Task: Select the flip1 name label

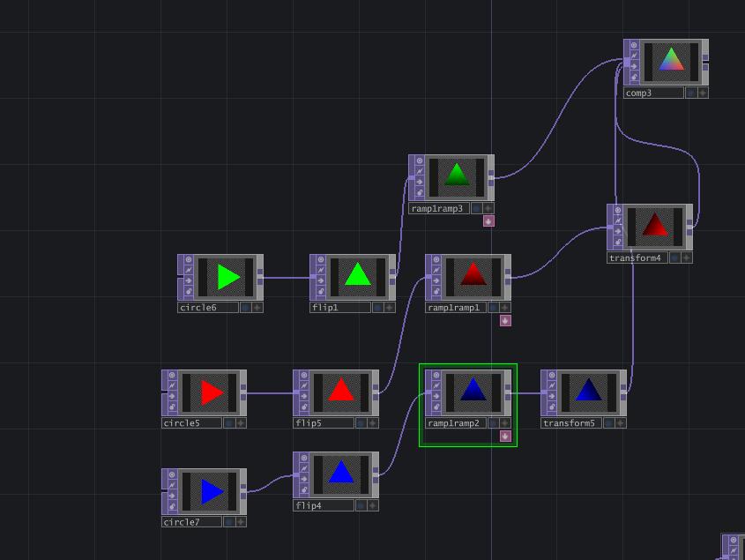Action: pyautogui.click(x=339, y=308)
